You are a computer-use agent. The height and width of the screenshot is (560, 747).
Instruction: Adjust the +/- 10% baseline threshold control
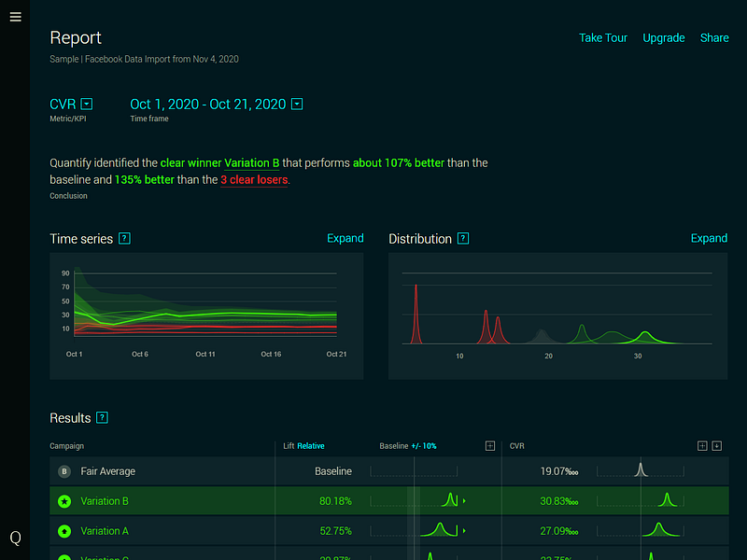[x=422, y=445]
